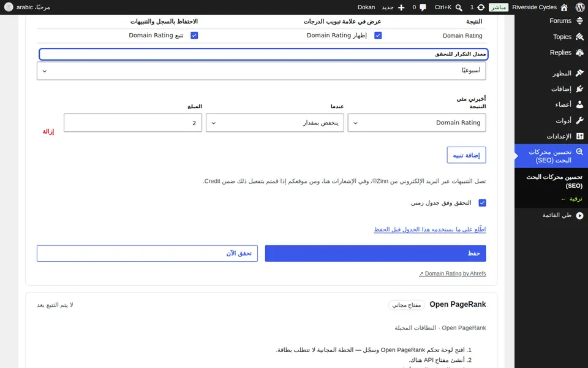Screen dimensions: 588x368
Task: Click the لا يتم التتبع بعد status text
Action: coord(55,305)
